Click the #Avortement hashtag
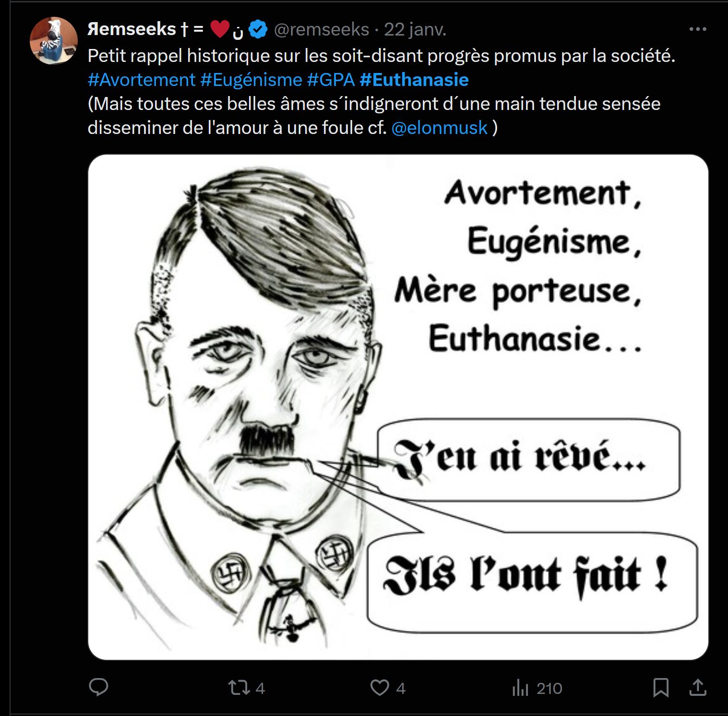The height and width of the screenshot is (716, 728). click(x=142, y=80)
